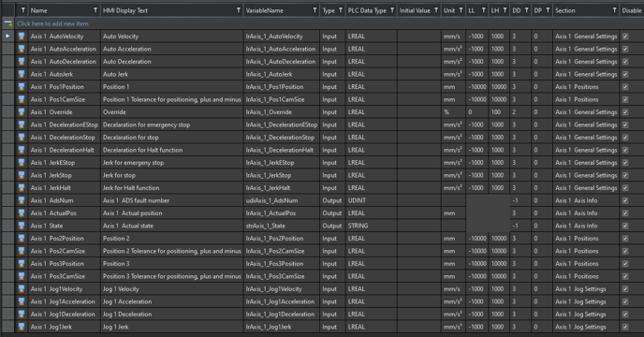Click the row icon for Axis 1 Pos2Position
The height and width of the screenshot is (337, 644).
(x=22, y=239)
